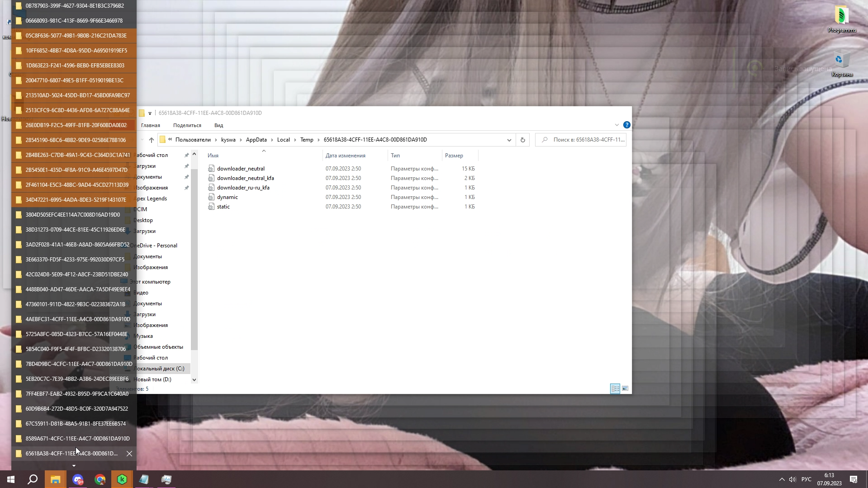
Task: Switch to the Поделиться tab
Action: (187, 125)
